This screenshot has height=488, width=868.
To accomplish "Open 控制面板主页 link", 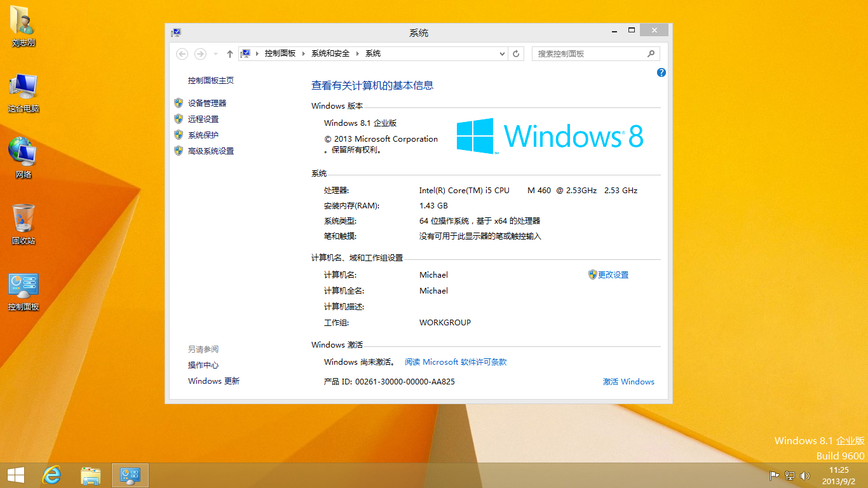I will tap(211, 81).
